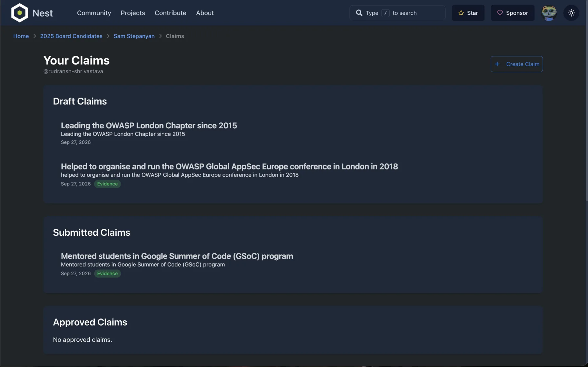Open Sam Stepanyan breadcrumb
Image resolution: width=588 pixels, height=367 pixels.
click(134, 36)
